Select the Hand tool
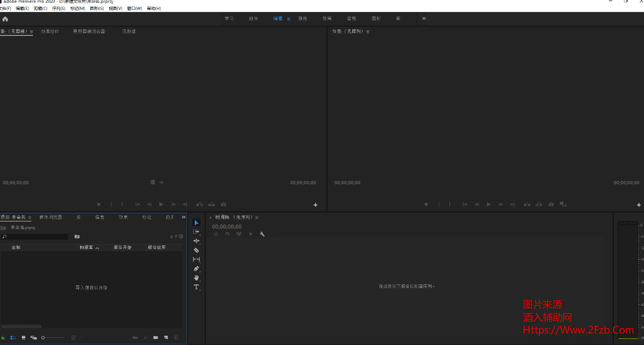The width and height of the screenshot is (644, 345). click(x=196, y=278)
